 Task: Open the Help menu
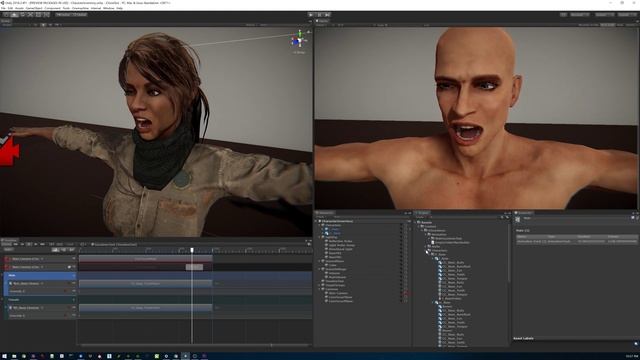(120, 8)
